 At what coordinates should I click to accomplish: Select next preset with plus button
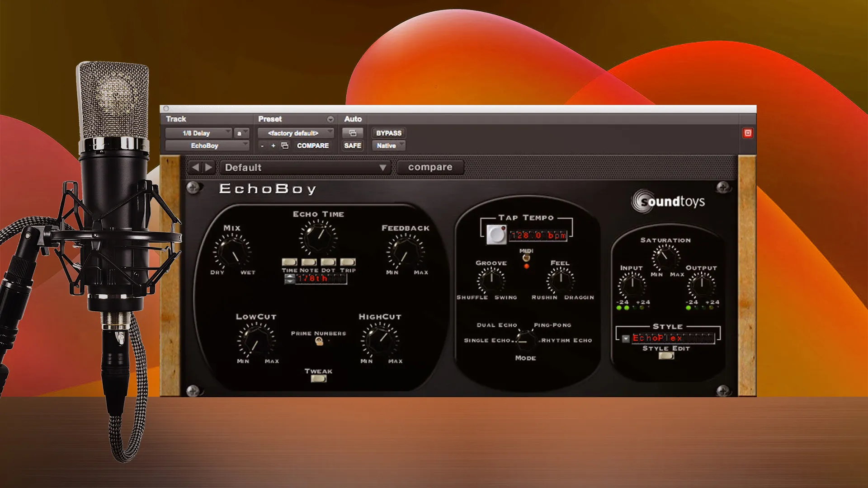(x=273, y=145)
